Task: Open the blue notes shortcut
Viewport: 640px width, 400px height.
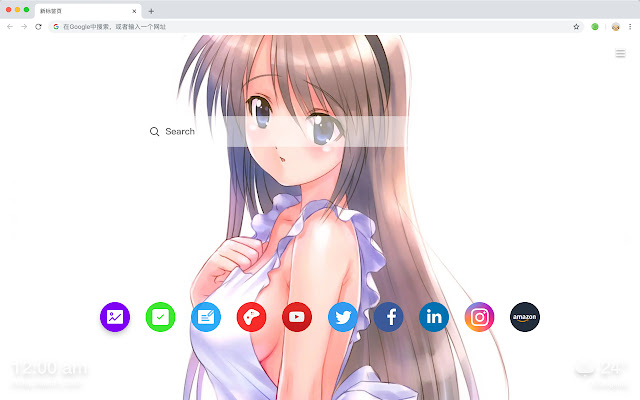Action: pos(206,317)
